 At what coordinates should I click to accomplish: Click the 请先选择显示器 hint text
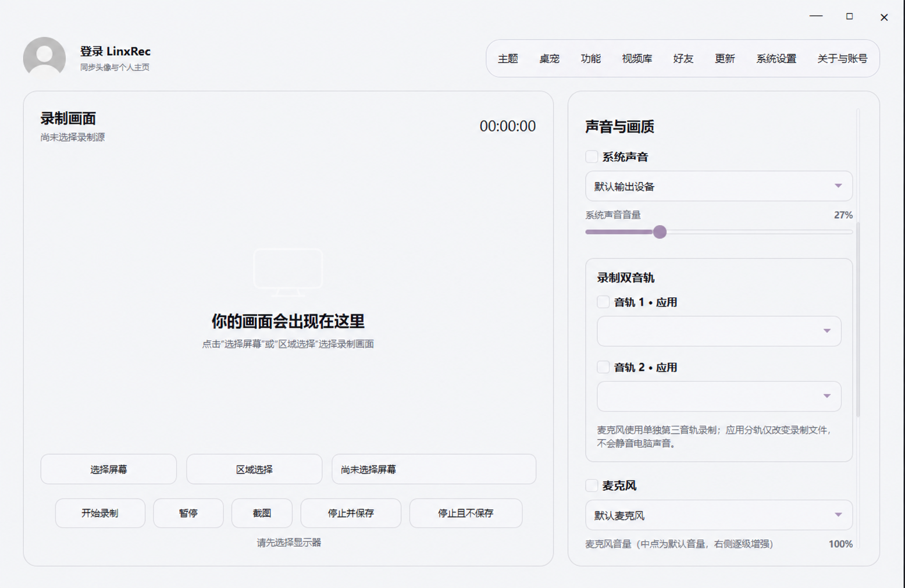(x=289, y=543)
